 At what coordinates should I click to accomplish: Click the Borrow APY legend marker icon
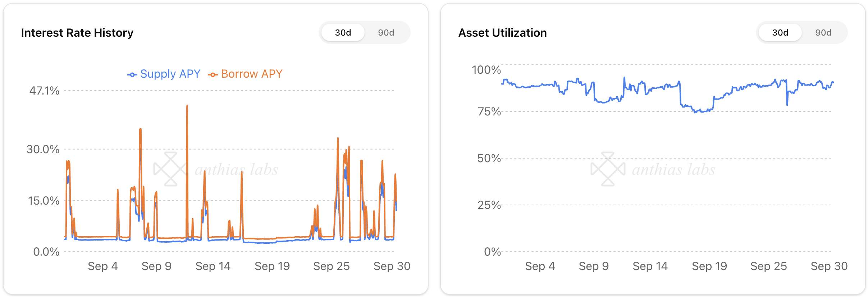click(213, 74)
